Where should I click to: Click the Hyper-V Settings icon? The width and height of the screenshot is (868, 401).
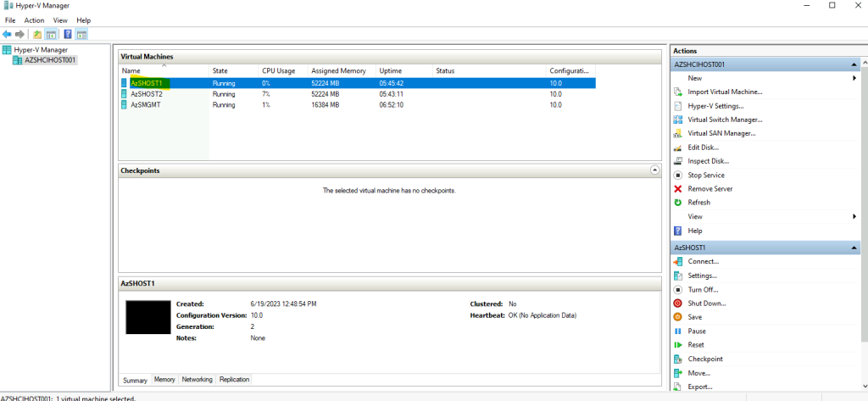point(677,106)
